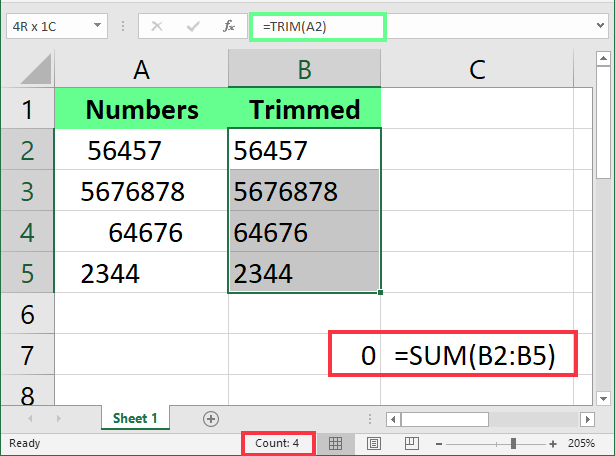Image resolution: width=615 pixels, height=456 pixels.
Task: Select row 6 header
Action: (x=27, y=314)
